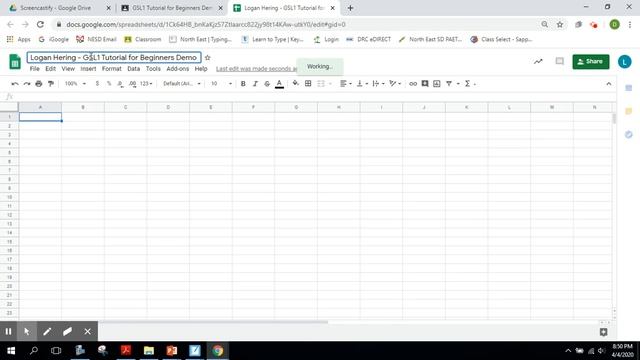Open the borders tool
Image resolution: width=640 pixels, height=360 pixels.
click(308, 84)
